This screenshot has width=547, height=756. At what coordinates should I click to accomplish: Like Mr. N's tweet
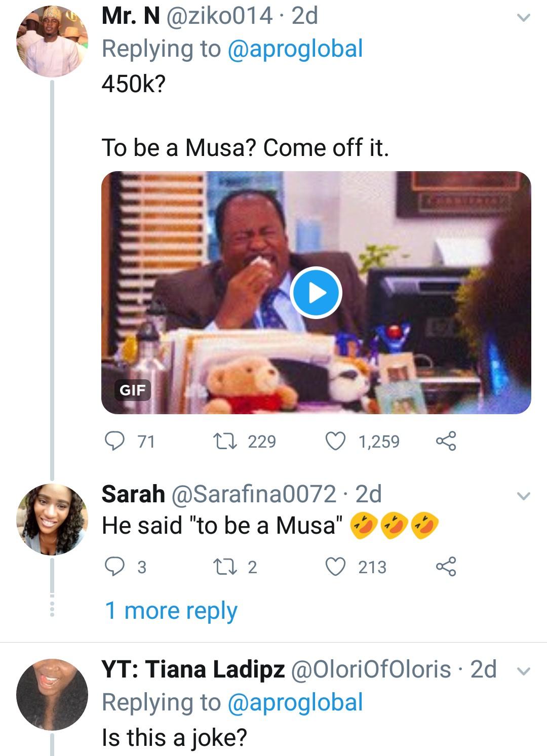[334, 442]
